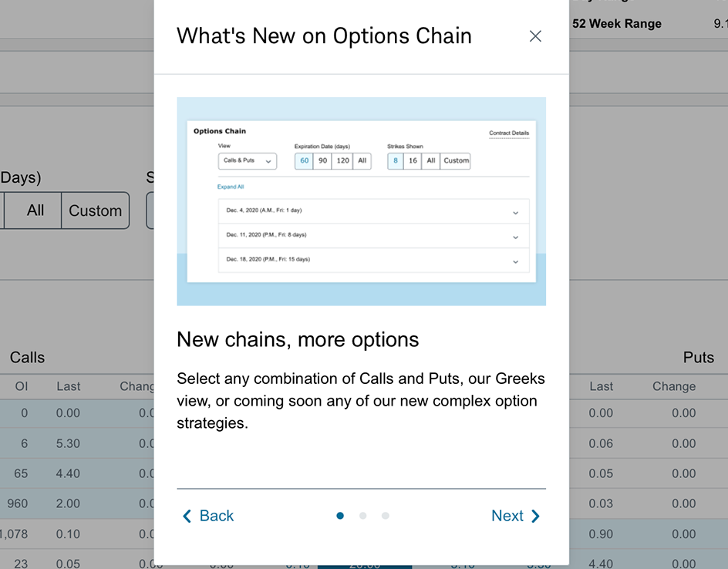
Task: Expand the Dec. 4, 2020 expiration row
Action: click(x=374, y=211)
